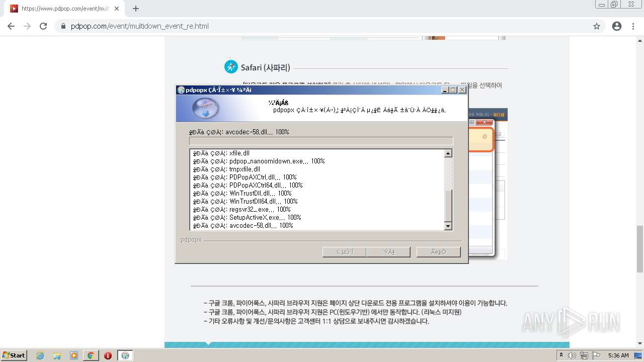Maximize the pdpopx installer window

pos(453,90)
